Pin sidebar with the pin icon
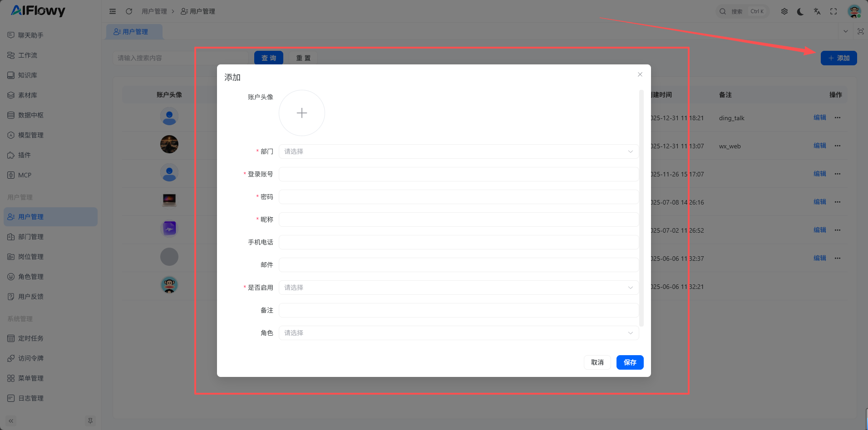 [90, 421]
